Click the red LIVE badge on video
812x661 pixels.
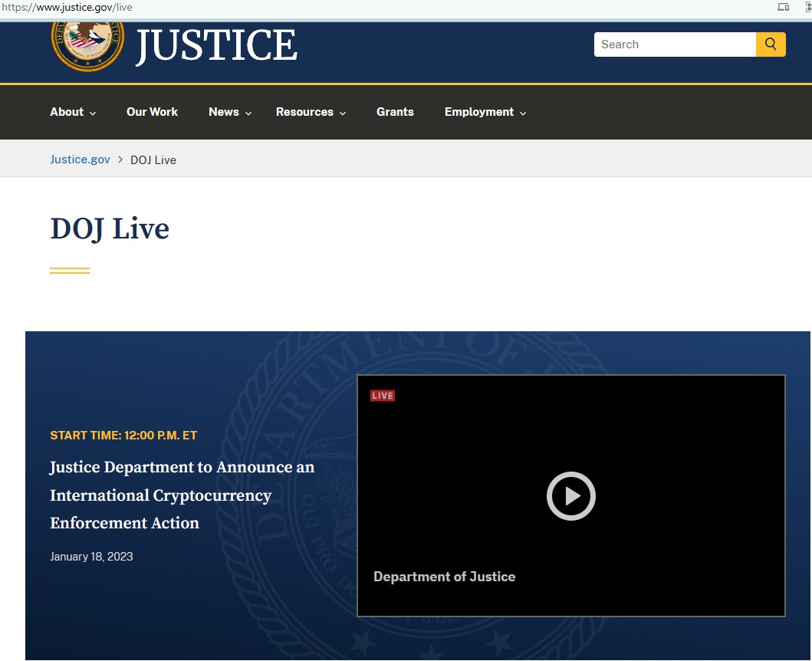pyautogui.click(x=383, y=396)
